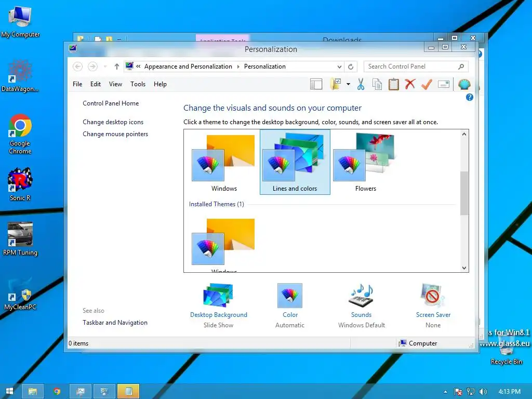The width and height of the screenshot is (532, 399).
Task: Open the Sounds icon with music notes
Action: click(362, 295)
